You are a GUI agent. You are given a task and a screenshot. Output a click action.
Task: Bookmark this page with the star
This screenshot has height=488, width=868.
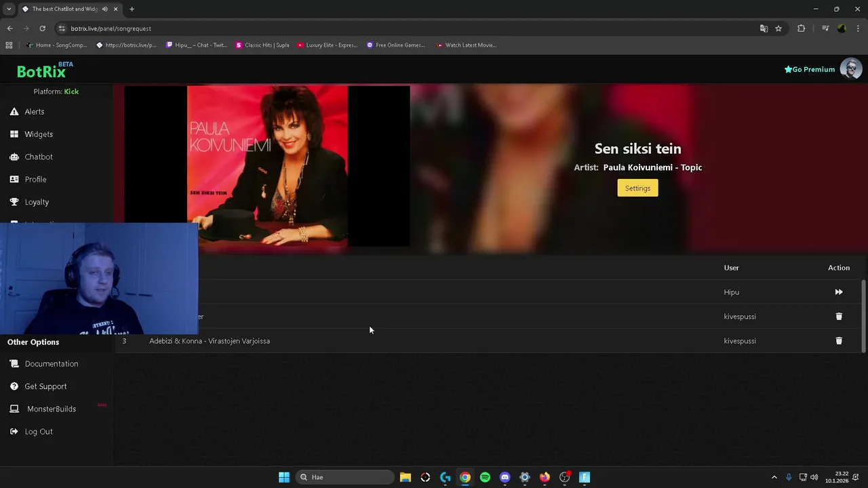(x=778, y=28)
